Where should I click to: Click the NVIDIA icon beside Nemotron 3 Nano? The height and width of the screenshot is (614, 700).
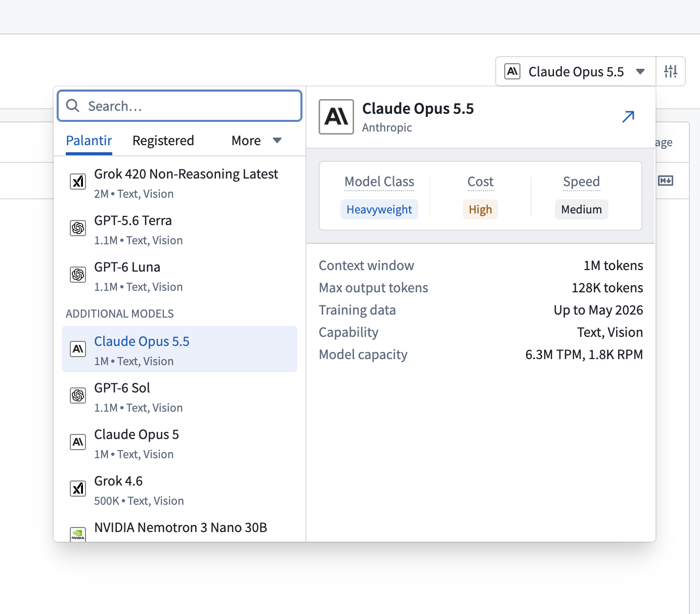78,534
